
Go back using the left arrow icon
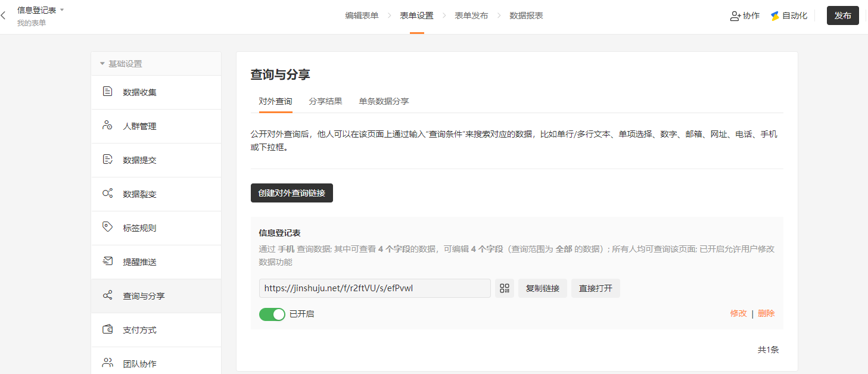4,16
